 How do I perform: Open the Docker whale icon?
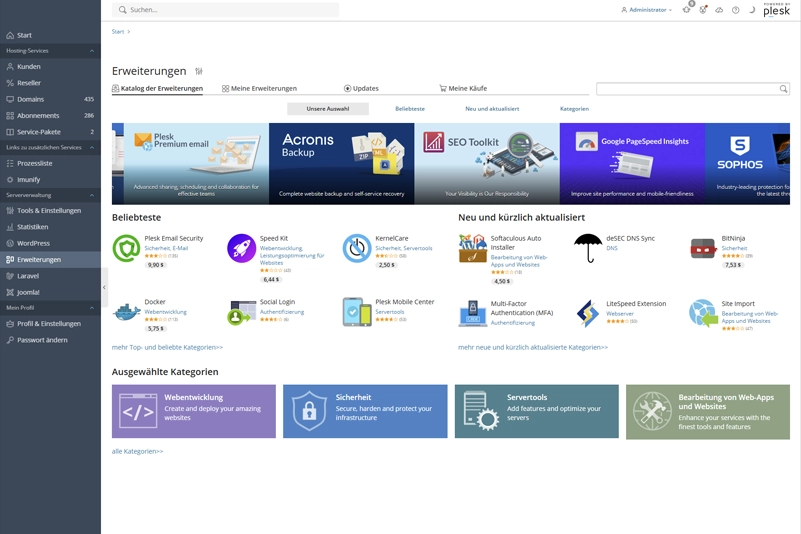point(126,312)
